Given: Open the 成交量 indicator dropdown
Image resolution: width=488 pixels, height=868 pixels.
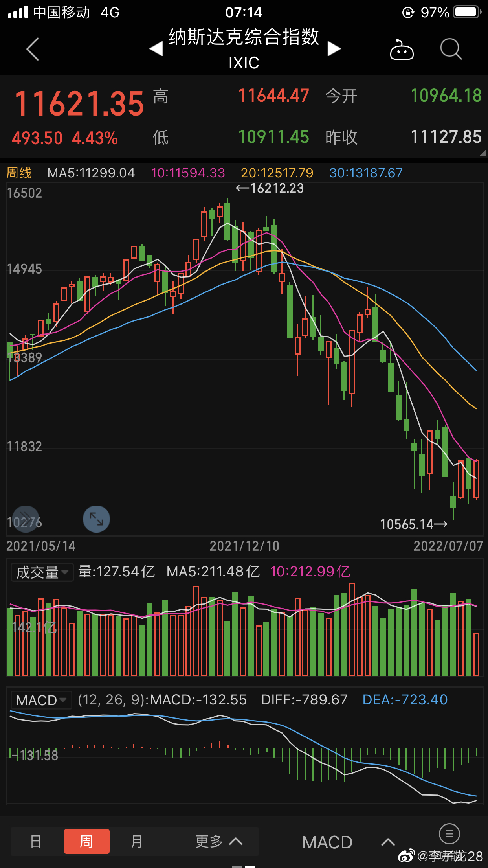Looking at the screenshot, I should point(42,572).
